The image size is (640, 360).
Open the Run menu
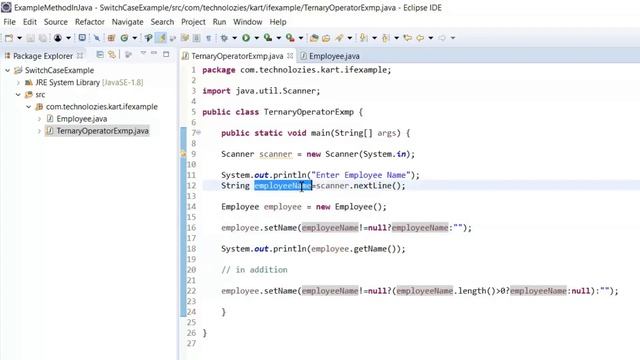click(x=219, y=22)
